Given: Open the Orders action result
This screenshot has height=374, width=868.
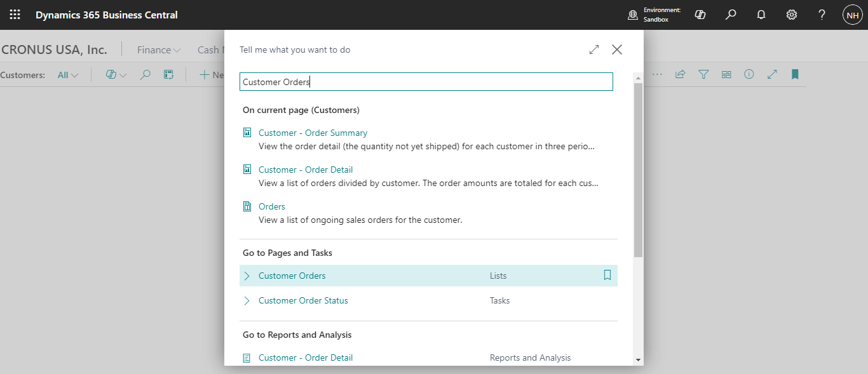Looking at the screenshot, I should click(x=271, y=206).
